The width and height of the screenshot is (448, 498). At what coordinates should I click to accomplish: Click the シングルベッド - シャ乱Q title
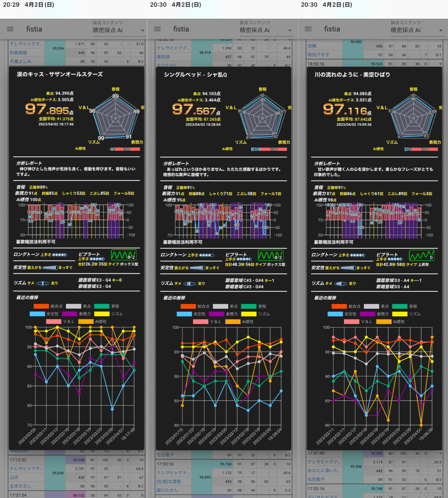pos(195,75)
